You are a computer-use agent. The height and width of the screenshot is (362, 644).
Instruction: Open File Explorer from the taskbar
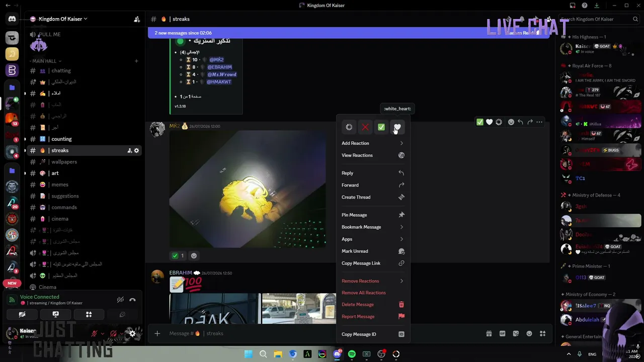point(278,354)
